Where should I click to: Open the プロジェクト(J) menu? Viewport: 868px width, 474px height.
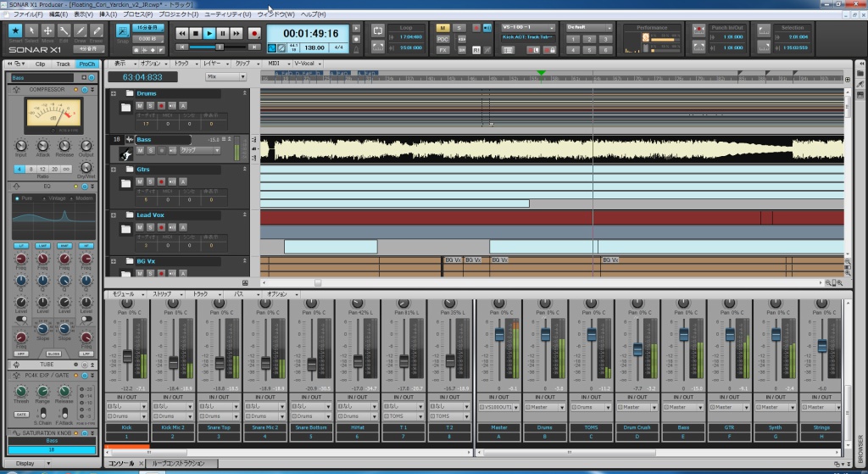pyautogui.click(x=178, y=14)
